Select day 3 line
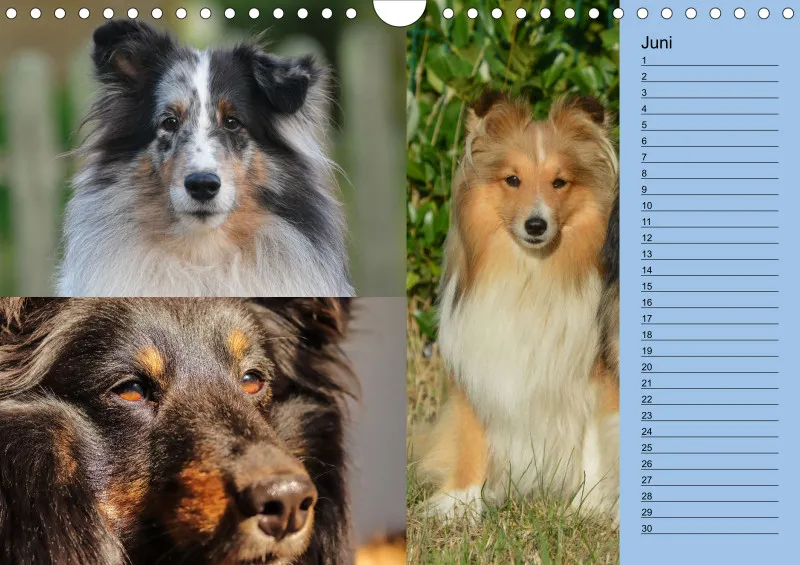 click(x=709, y=92)
